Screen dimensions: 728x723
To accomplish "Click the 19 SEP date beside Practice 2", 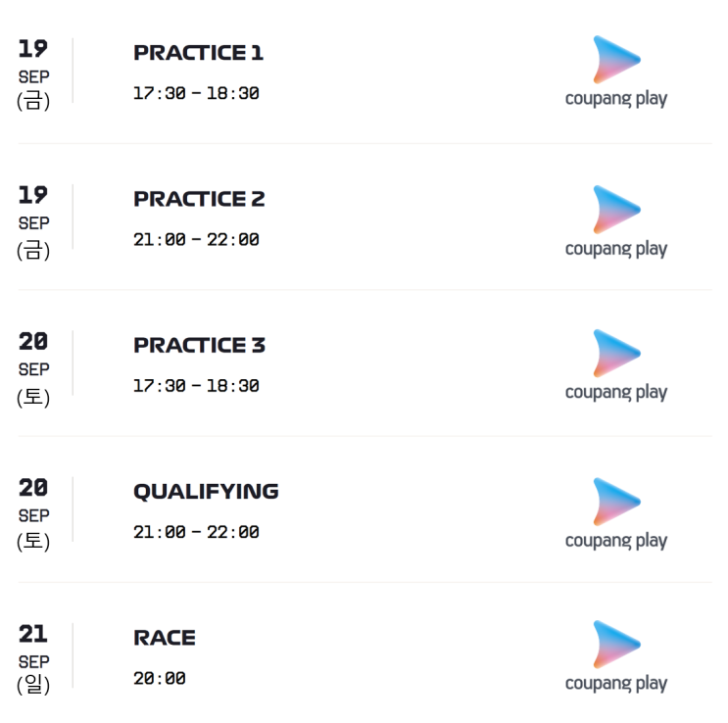I will (33, 221).
